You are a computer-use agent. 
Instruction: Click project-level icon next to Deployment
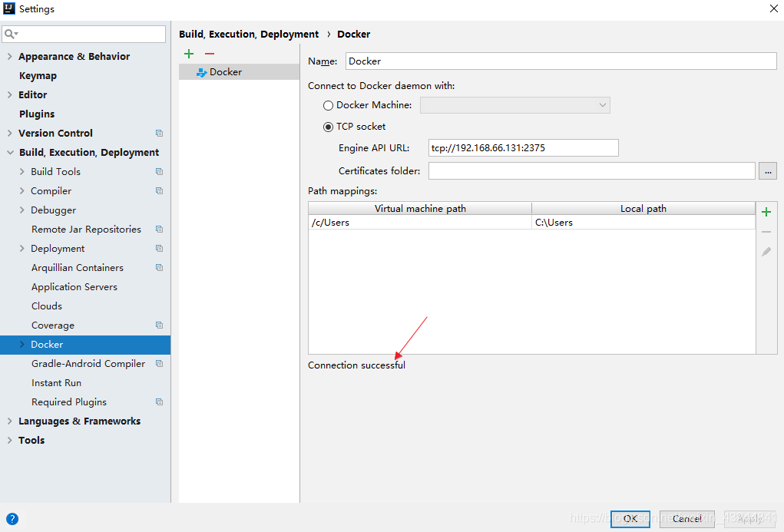[159, 248]
